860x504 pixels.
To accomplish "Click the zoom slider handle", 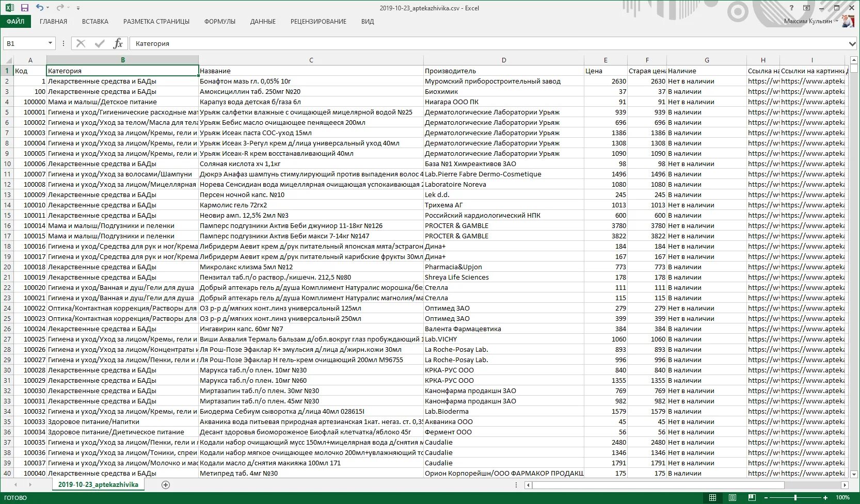I will tap(795, 497).
